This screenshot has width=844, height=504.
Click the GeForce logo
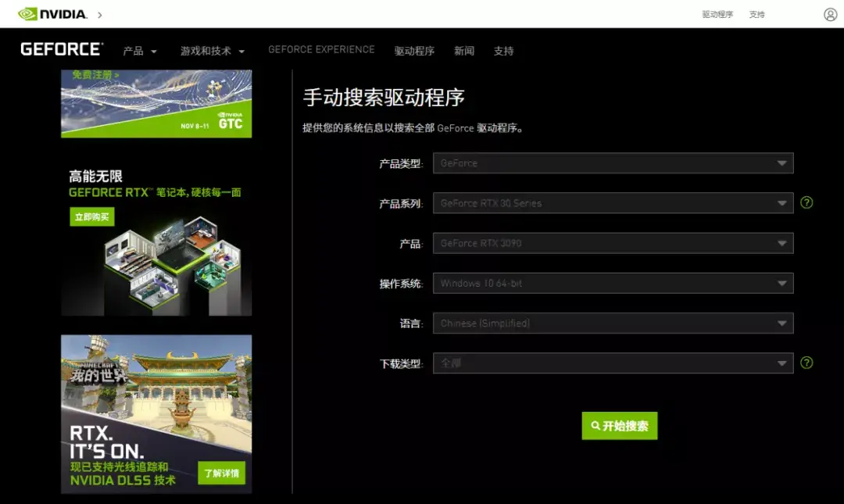click(62, 49)
